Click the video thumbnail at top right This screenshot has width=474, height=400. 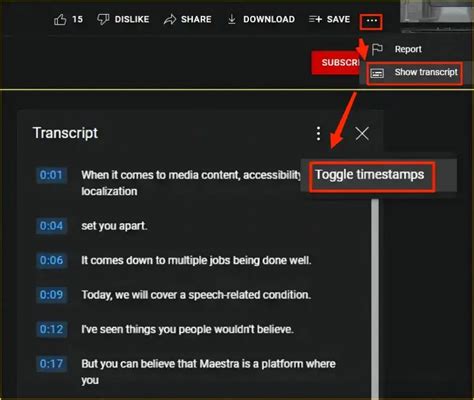pyautogui.click(x=437, y=15)
